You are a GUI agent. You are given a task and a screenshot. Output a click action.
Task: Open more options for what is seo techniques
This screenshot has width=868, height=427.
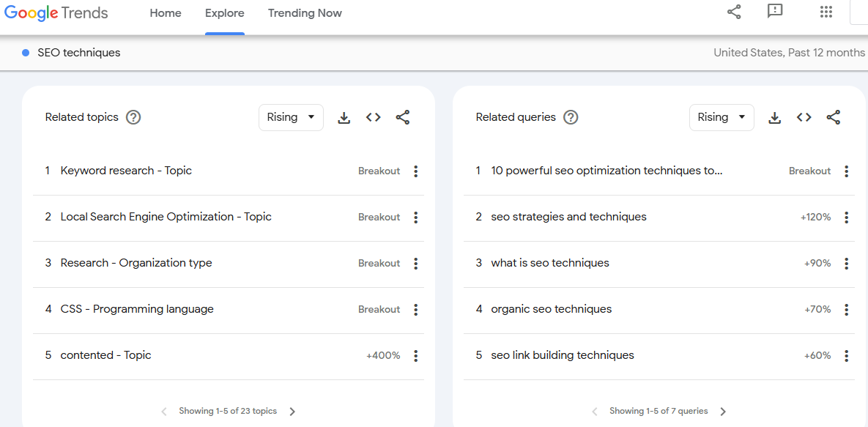pos(847,264)
